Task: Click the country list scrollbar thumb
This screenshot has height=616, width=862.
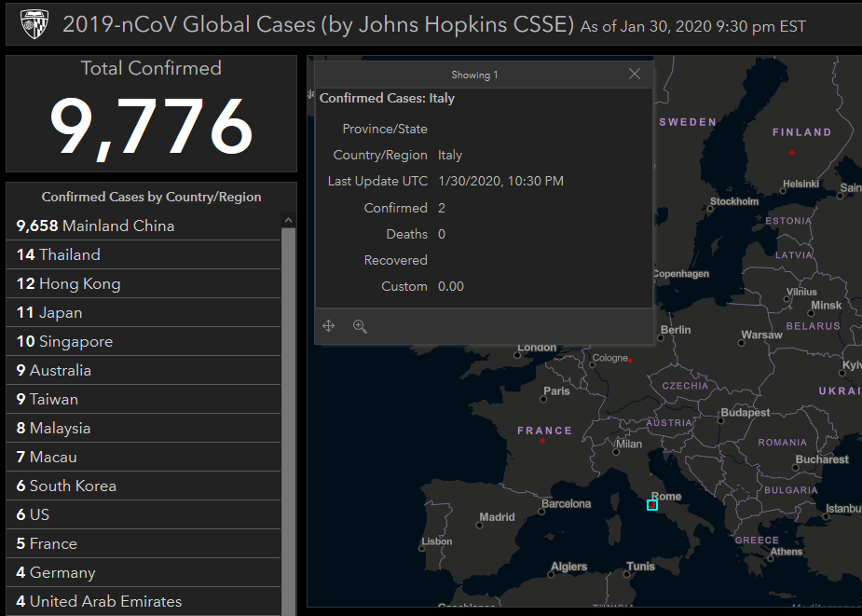Action: (289, 421)
